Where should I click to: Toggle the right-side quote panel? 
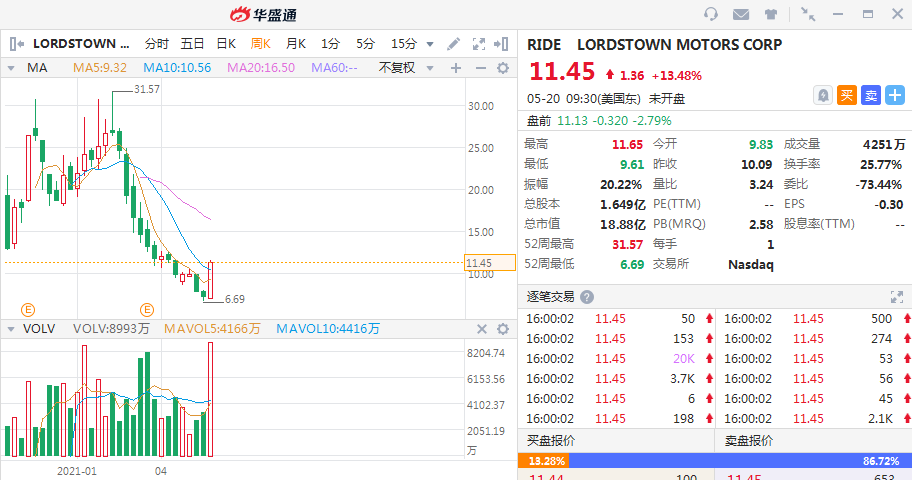click(503, 44)
